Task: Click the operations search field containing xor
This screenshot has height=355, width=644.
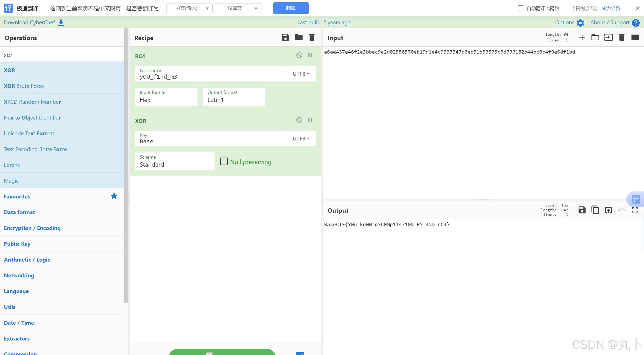Action: point(62,55)
